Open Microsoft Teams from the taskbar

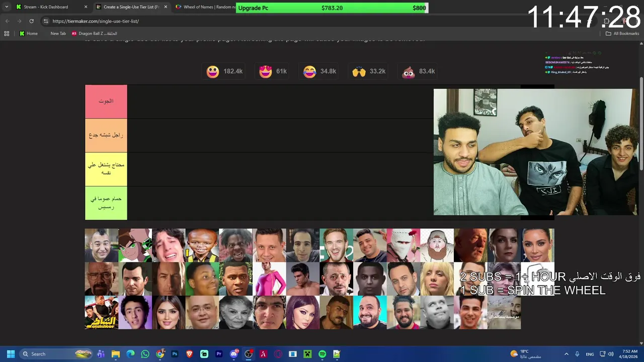tap(101, 354)
